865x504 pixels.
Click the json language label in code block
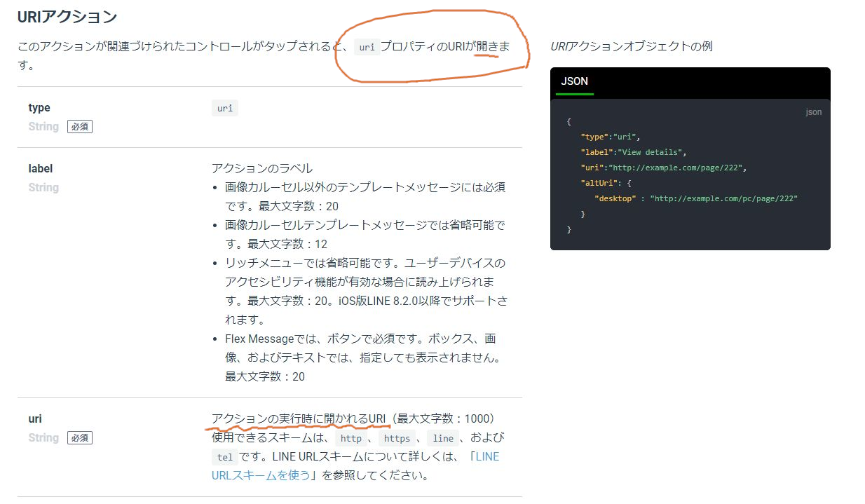pos(814,112)
